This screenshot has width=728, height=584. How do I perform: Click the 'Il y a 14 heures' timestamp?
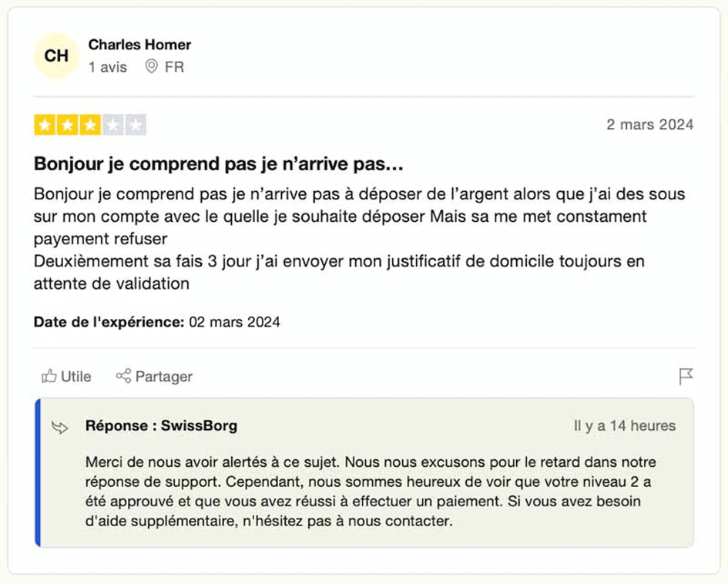(625, 426)
